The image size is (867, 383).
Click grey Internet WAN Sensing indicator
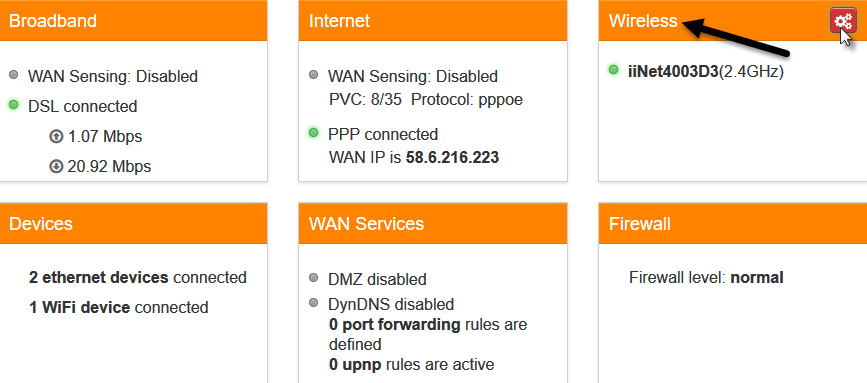tap(314, 74)
